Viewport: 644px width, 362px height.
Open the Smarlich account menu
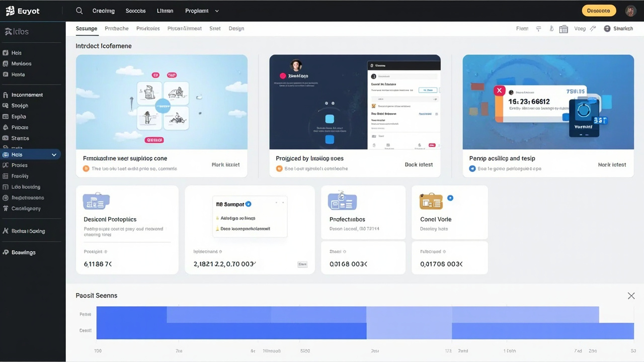pos(618,29)
